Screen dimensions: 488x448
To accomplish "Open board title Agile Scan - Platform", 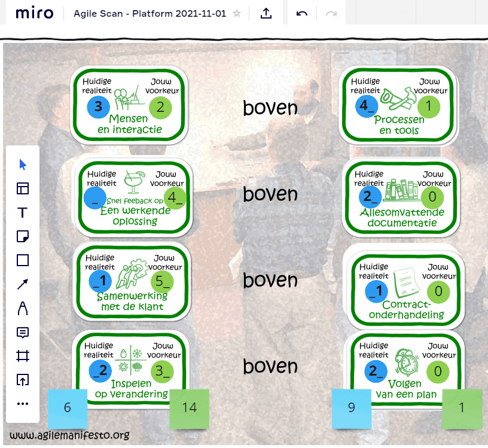I will [x=150, y=13].
